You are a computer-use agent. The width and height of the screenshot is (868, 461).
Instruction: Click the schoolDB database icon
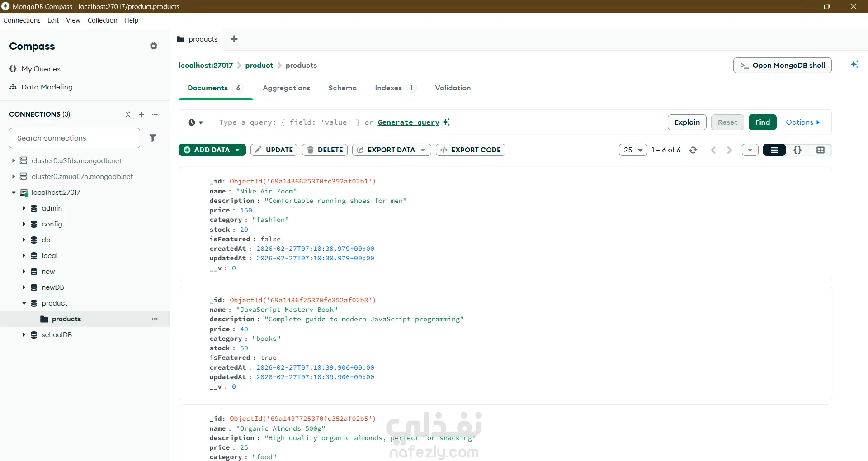34,335
